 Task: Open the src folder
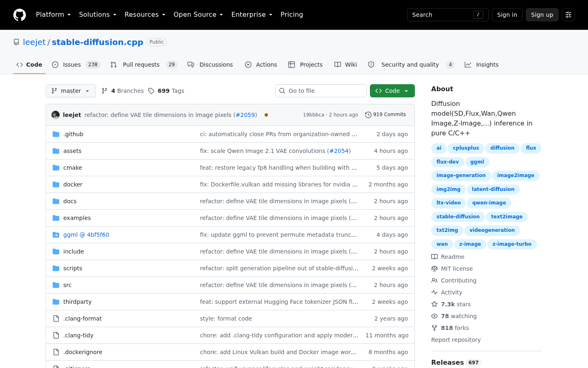click(67, 285)
